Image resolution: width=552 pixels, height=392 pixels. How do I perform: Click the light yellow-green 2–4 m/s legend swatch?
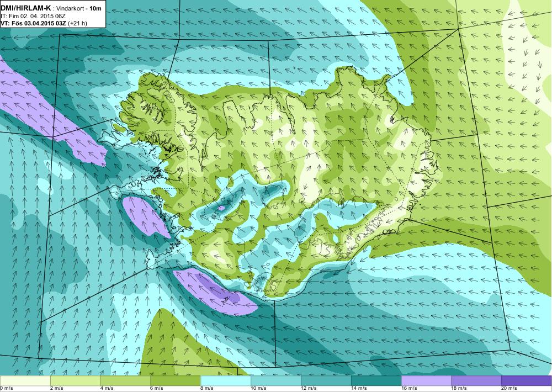point(75,381)
